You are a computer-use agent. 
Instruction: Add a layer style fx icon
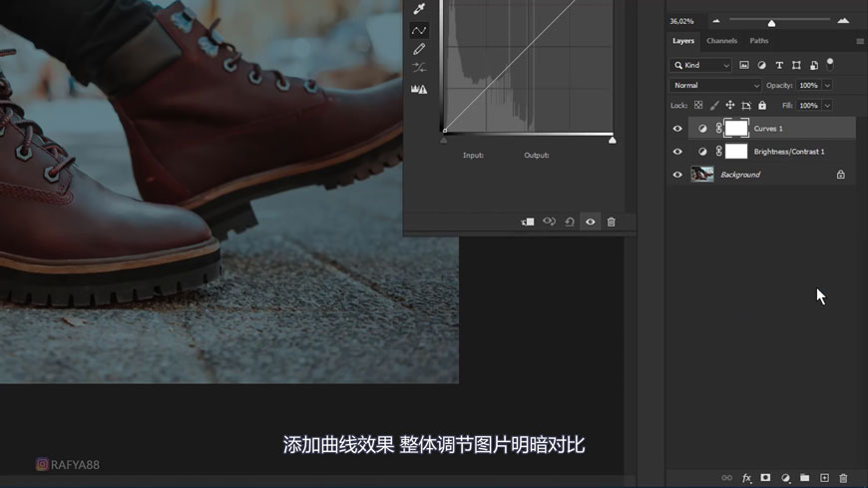746,477
